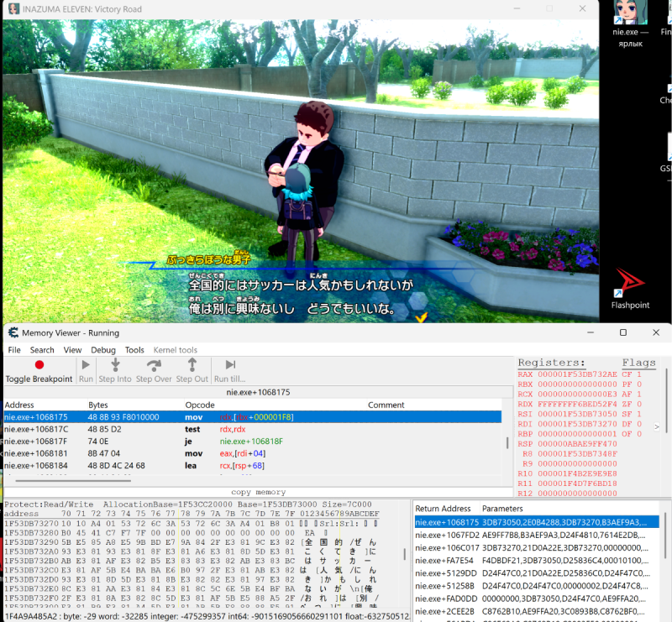Click the RSP register value

click(x=577, y=444)
